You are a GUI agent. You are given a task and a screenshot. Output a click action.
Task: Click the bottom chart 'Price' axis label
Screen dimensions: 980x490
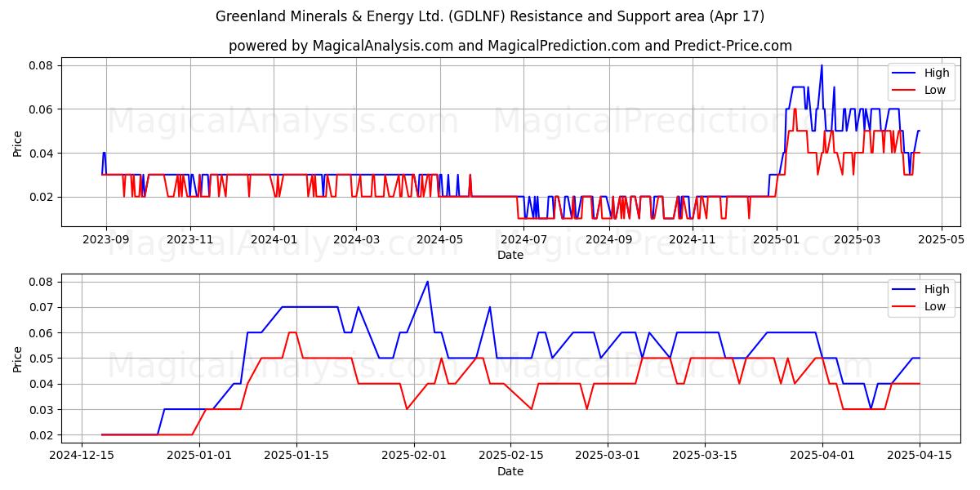point(18,359)
